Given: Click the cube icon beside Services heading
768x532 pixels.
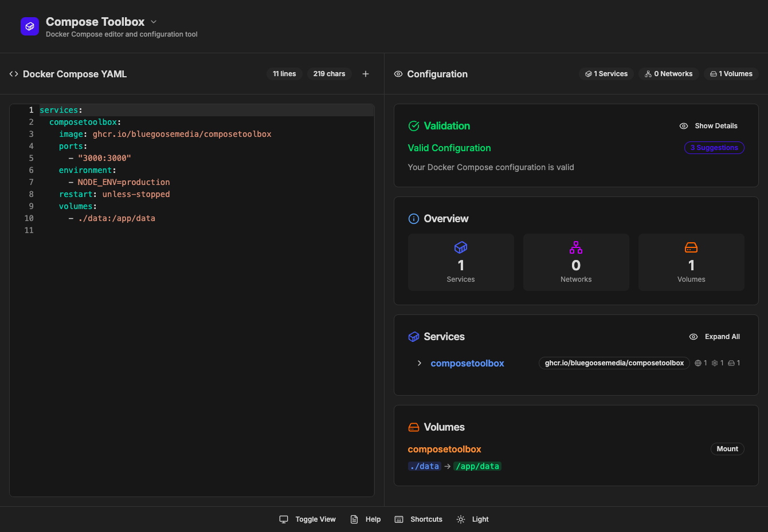Looking at the screenshot, I should coord(414,337).
